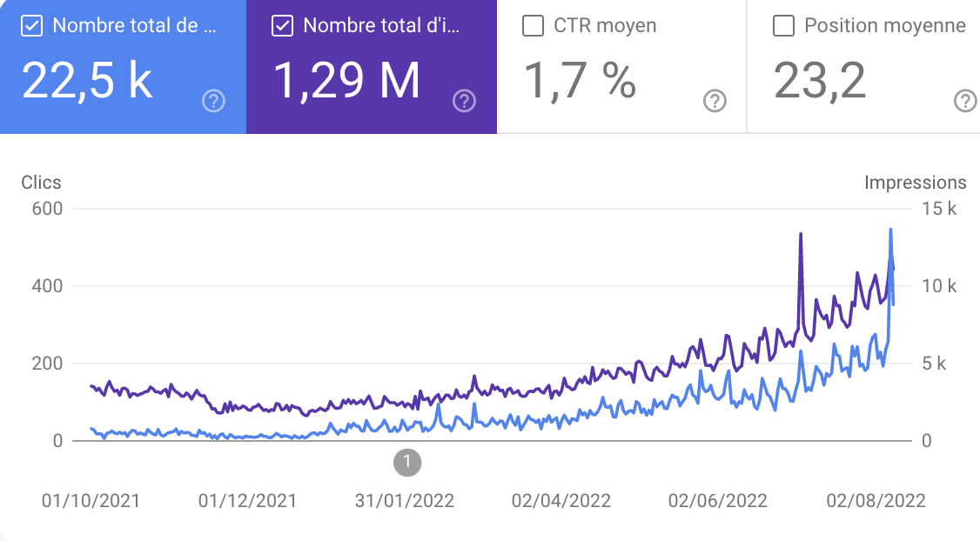
Task: Click the 01/10/2021 date label
Action: pos(91,501)
